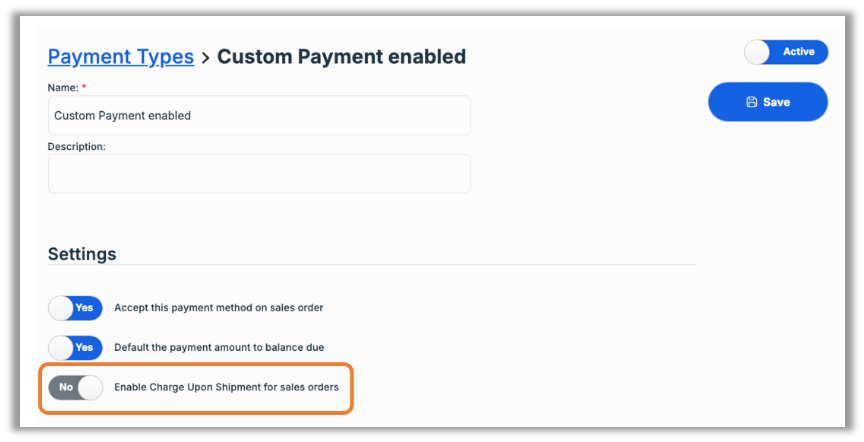Screen dimensions: 864x442
Task: Click the 'Default the payment amount' label text
Action: pyautogui.click(x=219, y=348)
